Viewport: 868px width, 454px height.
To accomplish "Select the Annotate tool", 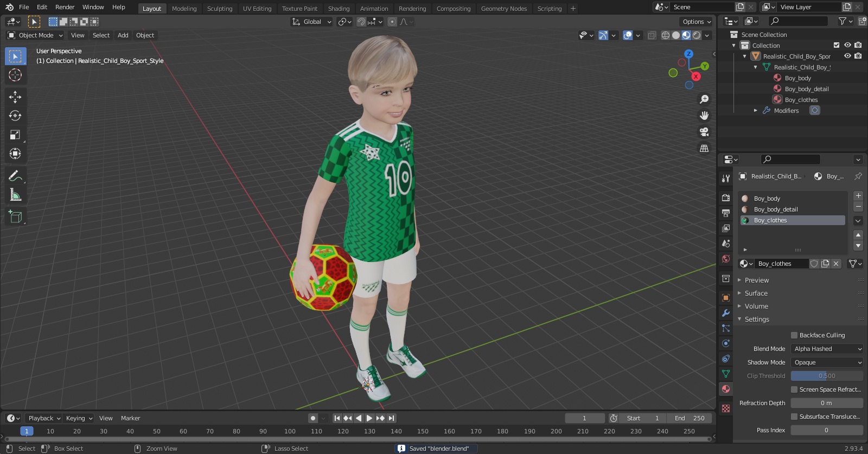I will (15, 176).
